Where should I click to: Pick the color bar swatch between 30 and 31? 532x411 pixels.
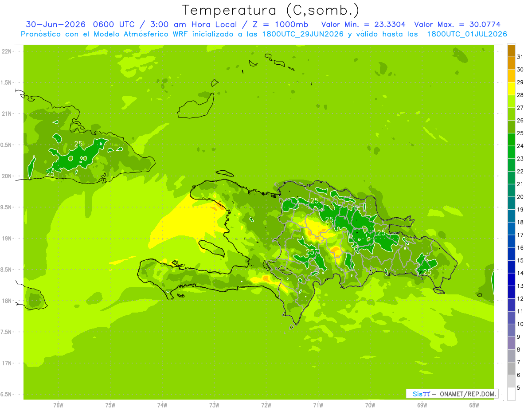tap(511, 63)
